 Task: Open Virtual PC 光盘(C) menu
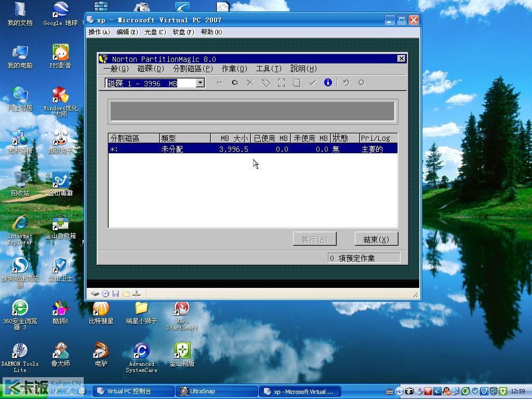155,32
